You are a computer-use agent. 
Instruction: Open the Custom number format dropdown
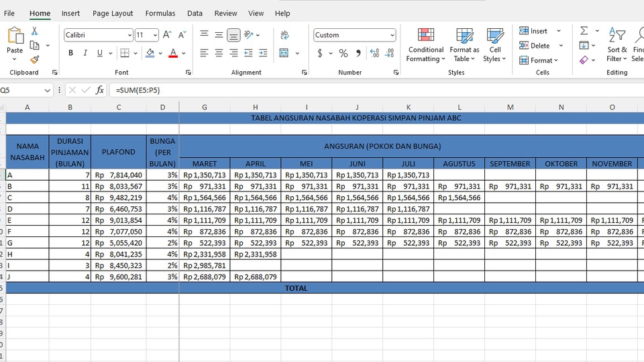tap(392, 35)
